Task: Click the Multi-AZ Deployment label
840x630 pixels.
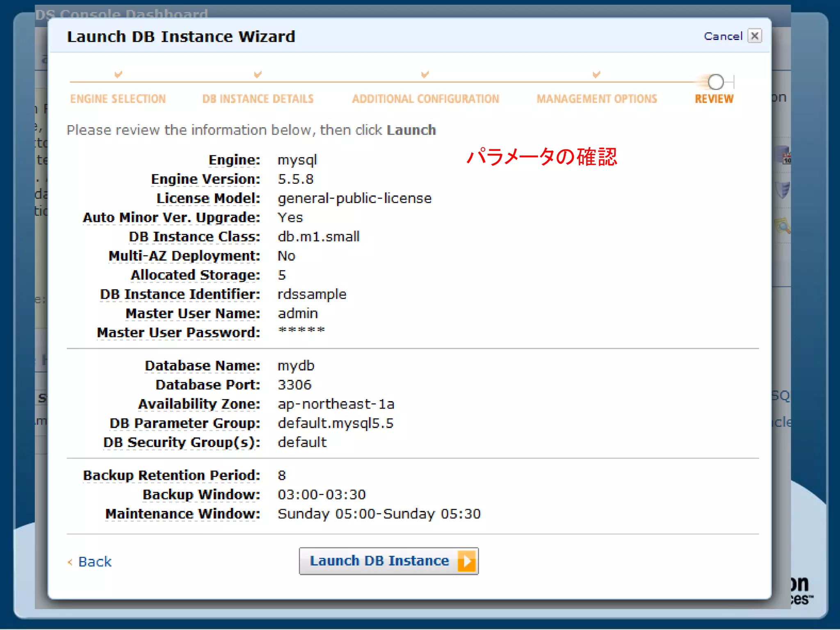Action: click(184, 256)
